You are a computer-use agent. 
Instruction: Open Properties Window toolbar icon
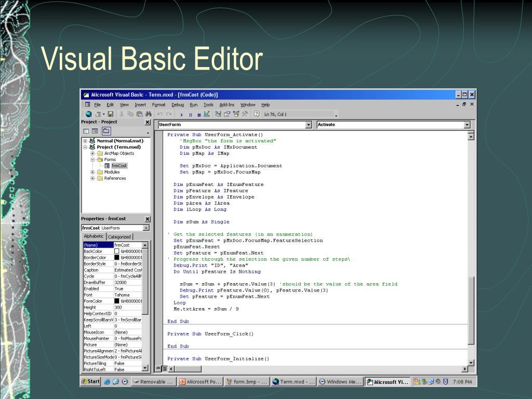pyautogui.click(x=227, y=114)
